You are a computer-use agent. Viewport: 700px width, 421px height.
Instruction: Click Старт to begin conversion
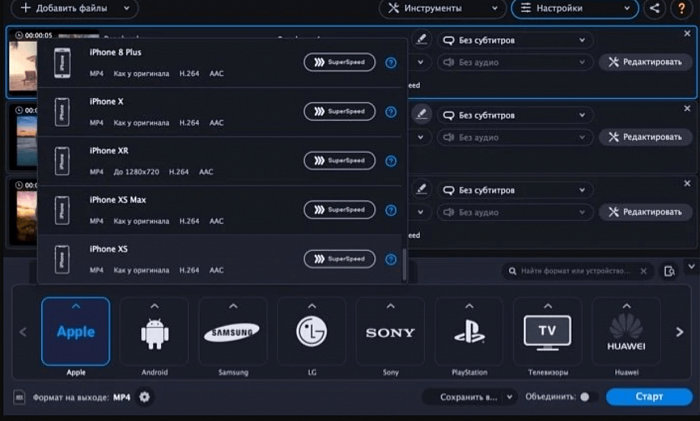[x=649, y=397]
